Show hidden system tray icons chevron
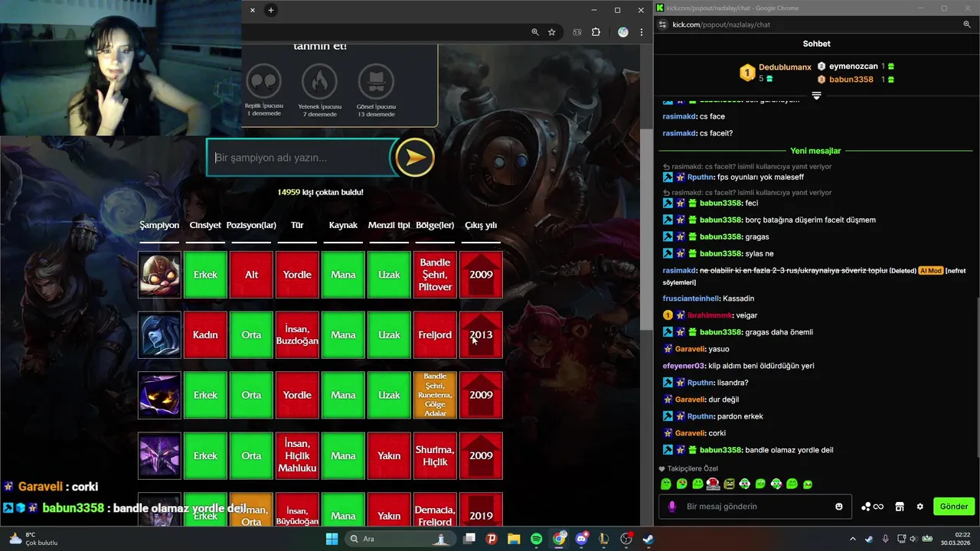The height and width of the screenshot is (551, 980). pos(852,539)
